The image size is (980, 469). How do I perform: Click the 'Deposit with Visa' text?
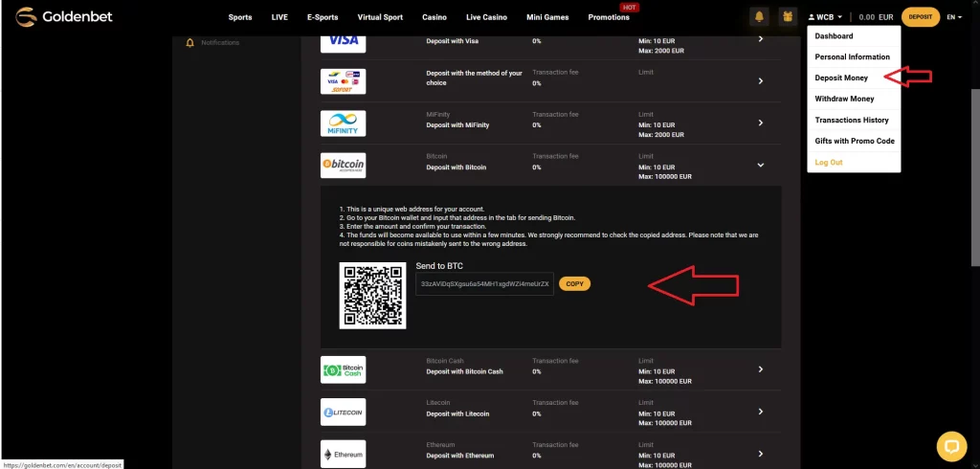click(x=452, y=41)
